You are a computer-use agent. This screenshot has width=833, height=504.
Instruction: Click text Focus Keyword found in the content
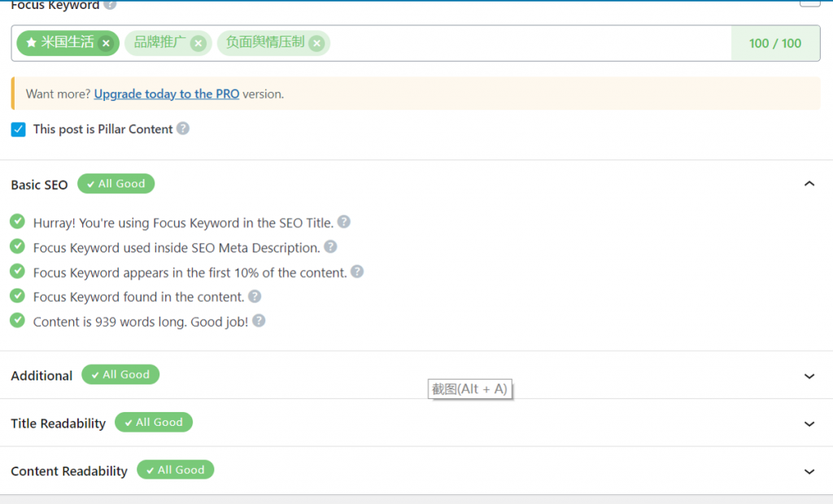[138, 297]
